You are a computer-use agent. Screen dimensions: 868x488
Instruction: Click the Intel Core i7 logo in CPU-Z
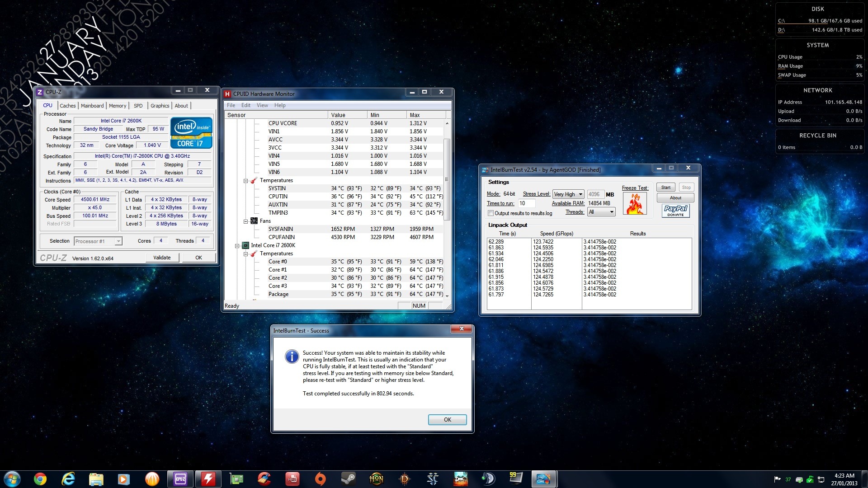pyautogui.click(x=191, y=133)
